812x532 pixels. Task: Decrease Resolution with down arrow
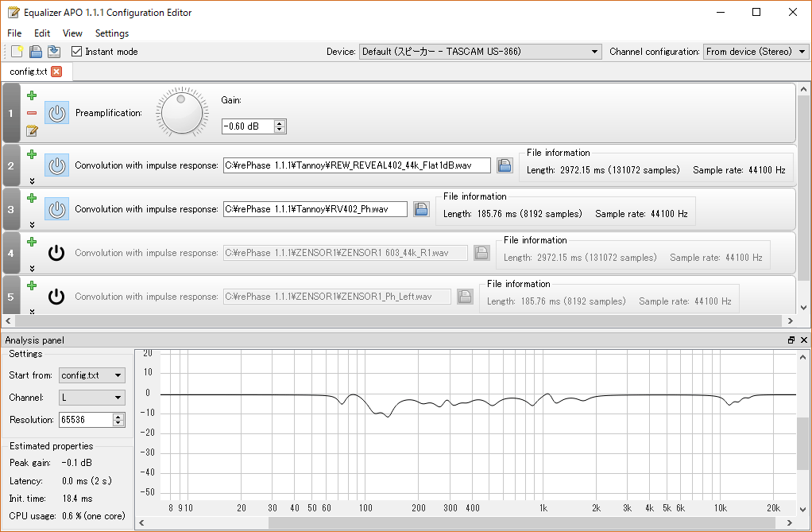click(118, 422)
